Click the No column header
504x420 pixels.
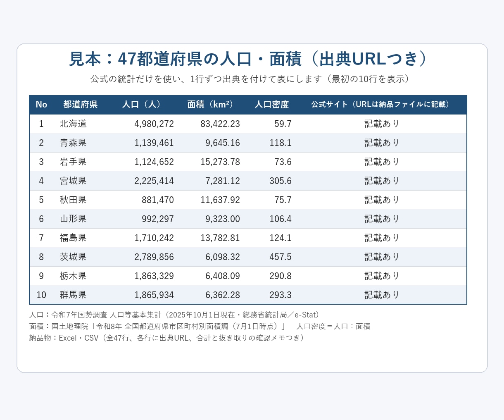(41, 105)
